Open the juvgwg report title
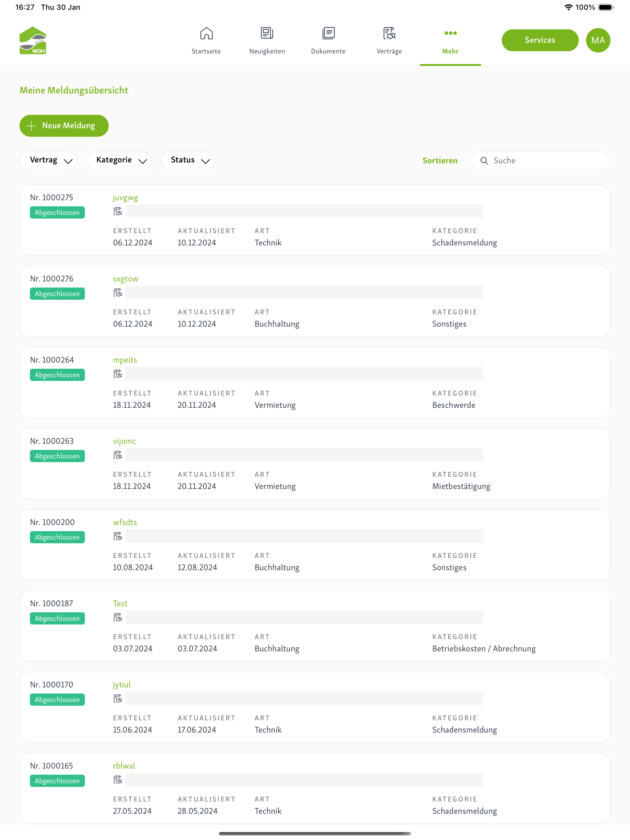This screenshot has width=630, height=840. point(125,198)
